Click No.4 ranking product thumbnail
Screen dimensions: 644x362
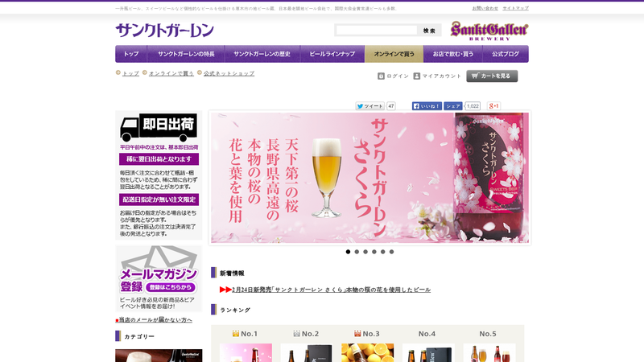click(x=428, y=352)
